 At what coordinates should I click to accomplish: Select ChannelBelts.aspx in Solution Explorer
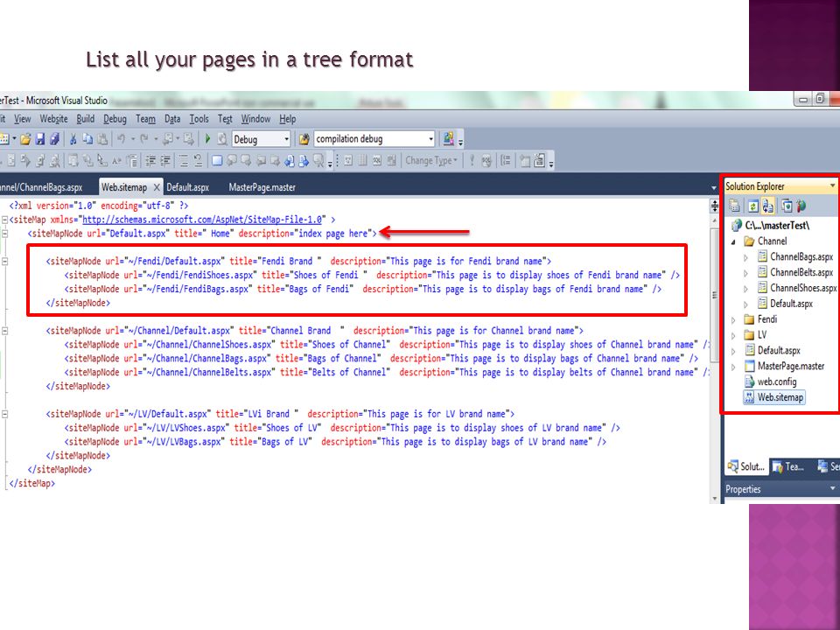(x=796, y=273)
